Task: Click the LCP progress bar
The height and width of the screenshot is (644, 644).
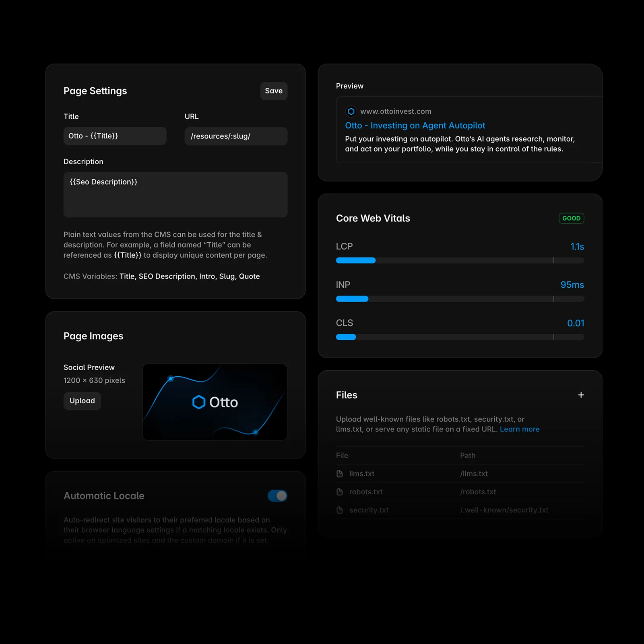Action: tap(460, 260)
